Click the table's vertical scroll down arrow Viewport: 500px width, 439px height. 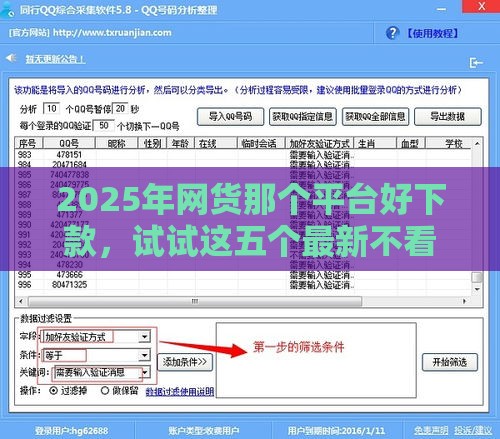tap(477, 289)
